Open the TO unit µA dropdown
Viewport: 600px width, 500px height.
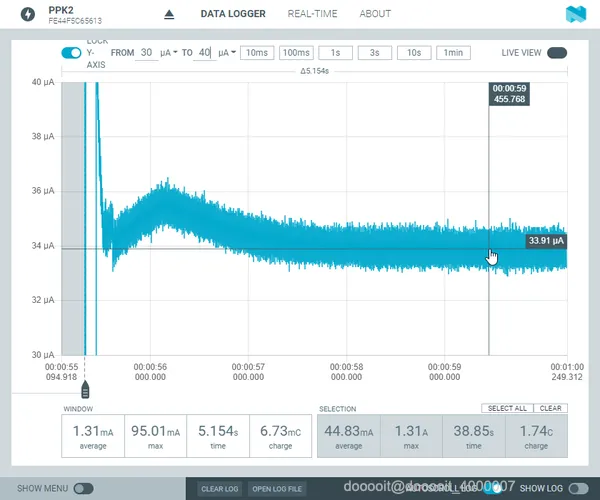point(227,52)
